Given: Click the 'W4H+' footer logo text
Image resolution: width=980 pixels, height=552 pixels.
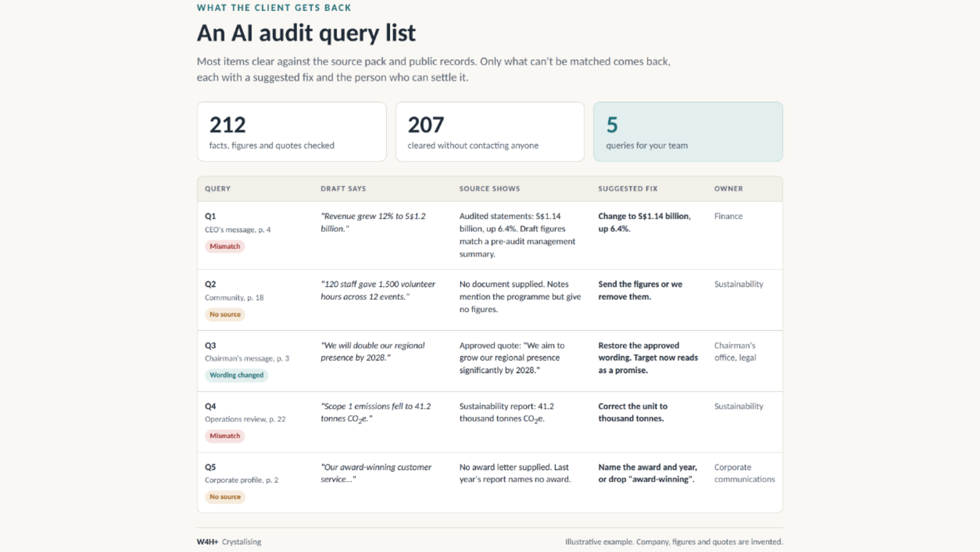Looking at the screenshot, I should click(207, 542).
